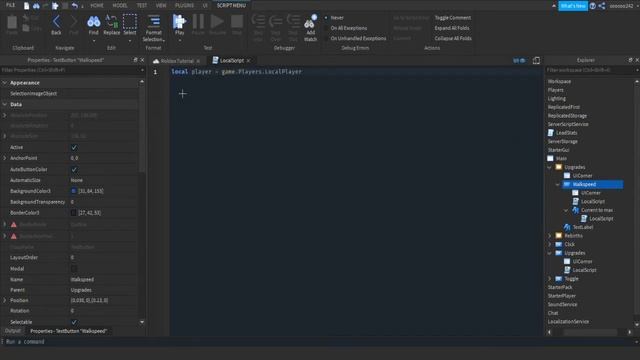Screen dimensions: 640x360
Task: Select the TextLabel item in Explorer
Action: (582, 227)
